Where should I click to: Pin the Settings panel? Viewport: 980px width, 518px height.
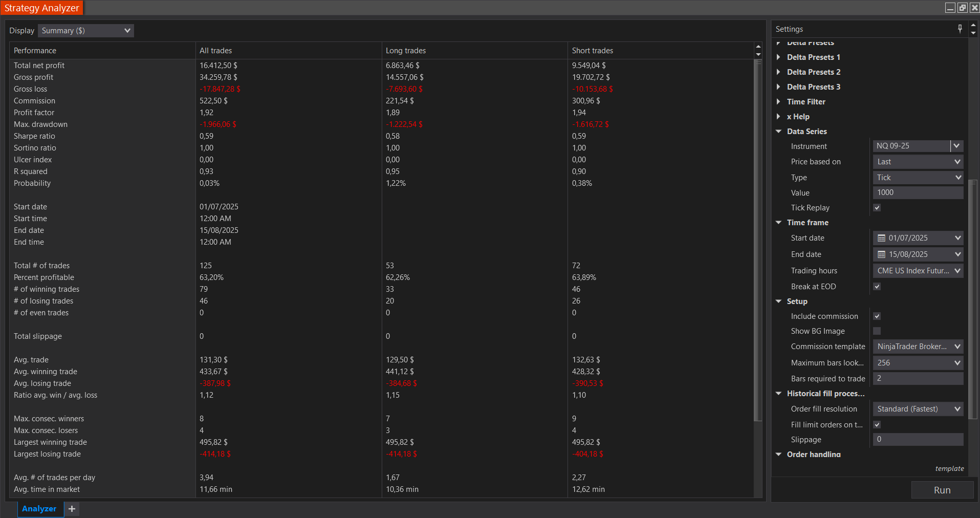point(960,29)
